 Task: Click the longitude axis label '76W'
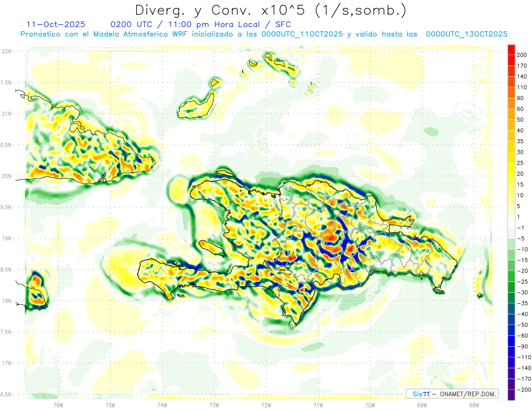tap(58, 405)
